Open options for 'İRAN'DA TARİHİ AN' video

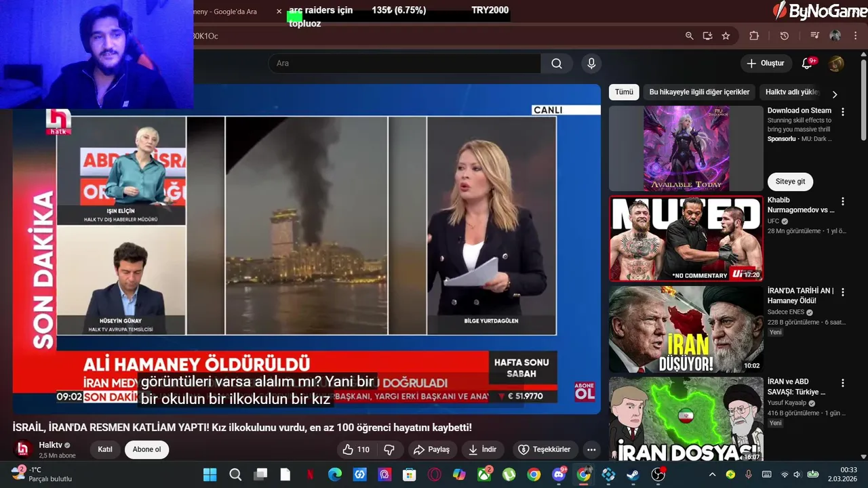843,292
